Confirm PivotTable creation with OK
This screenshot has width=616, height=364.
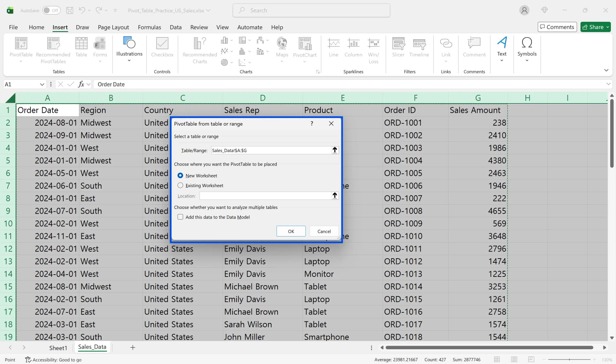click(291, 231)
